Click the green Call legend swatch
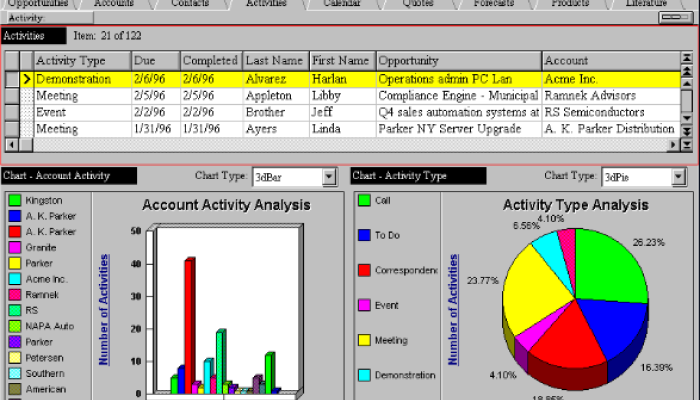Viewport: 700px width, 400px height. 364,200
